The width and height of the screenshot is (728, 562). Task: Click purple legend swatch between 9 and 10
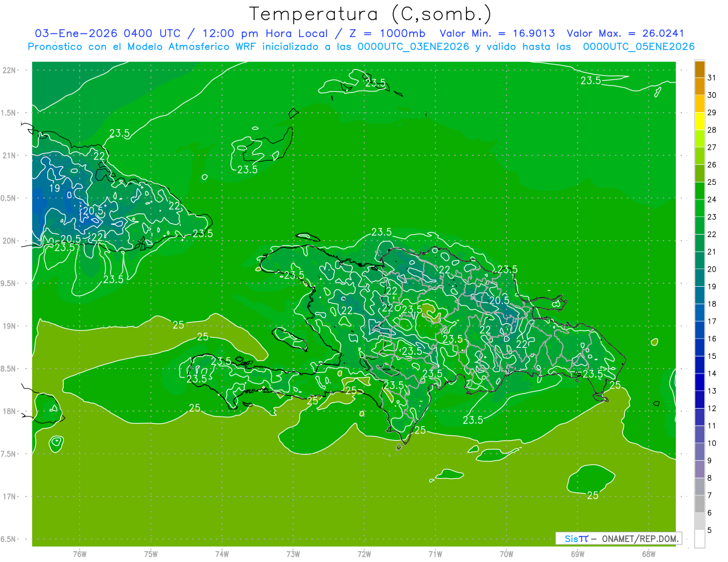pos(699,452)
